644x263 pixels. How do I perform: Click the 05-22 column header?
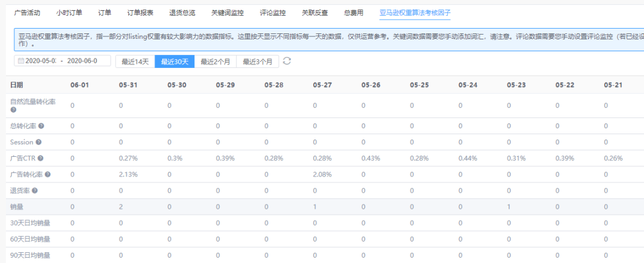565,85
